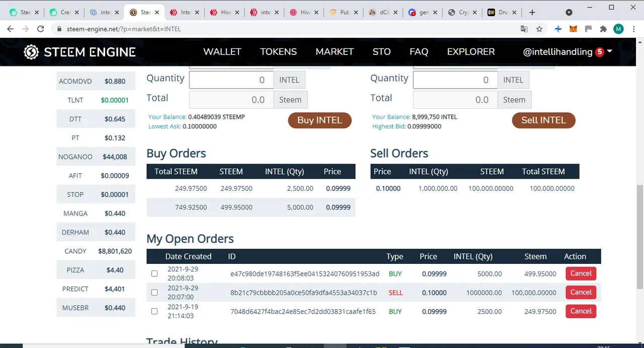Click the site lock icon in the address bar
This screenshot has height=348, width=644.
pos(60,29)
